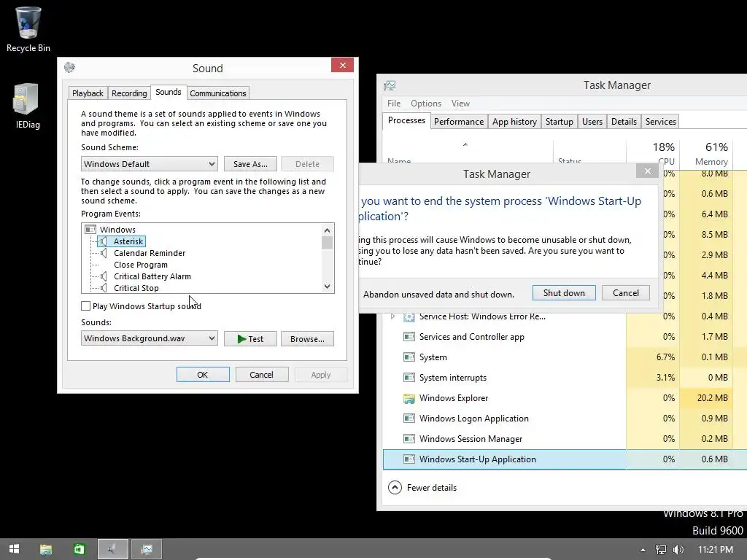Click the 11:21 PM taskbar clock
The height and width of the screenshot is (560, 747).
point(716,550)
